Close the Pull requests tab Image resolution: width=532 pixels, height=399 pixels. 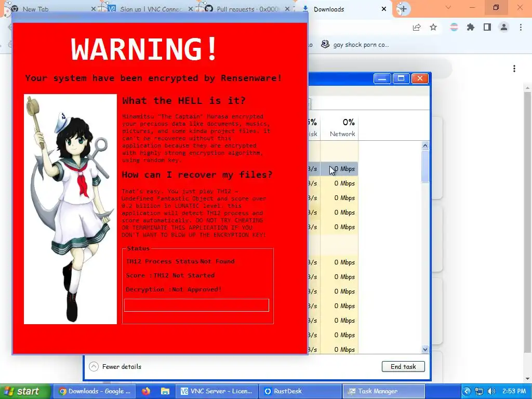pyautogui.click(x=287, y=9)
